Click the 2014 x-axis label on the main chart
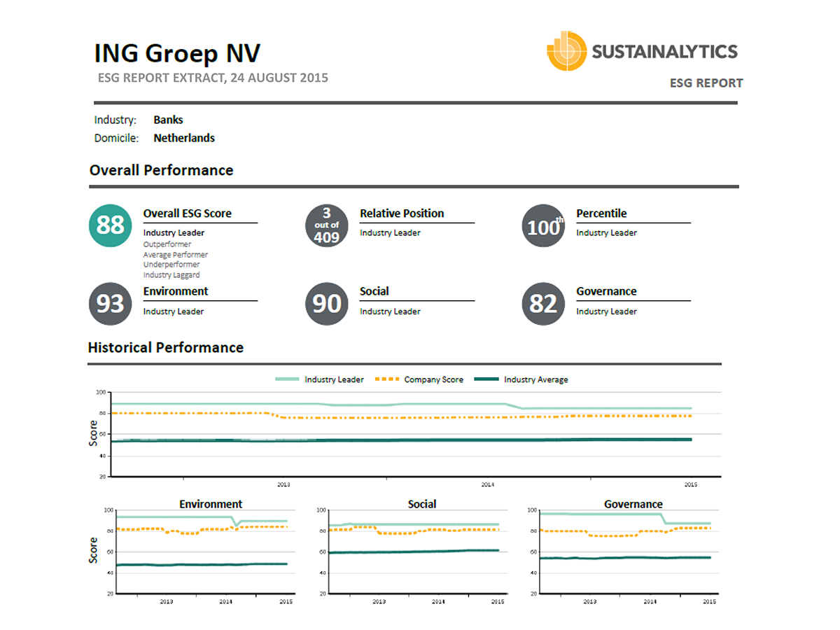Viewport: 840px width, 630px height. point(487,484)
